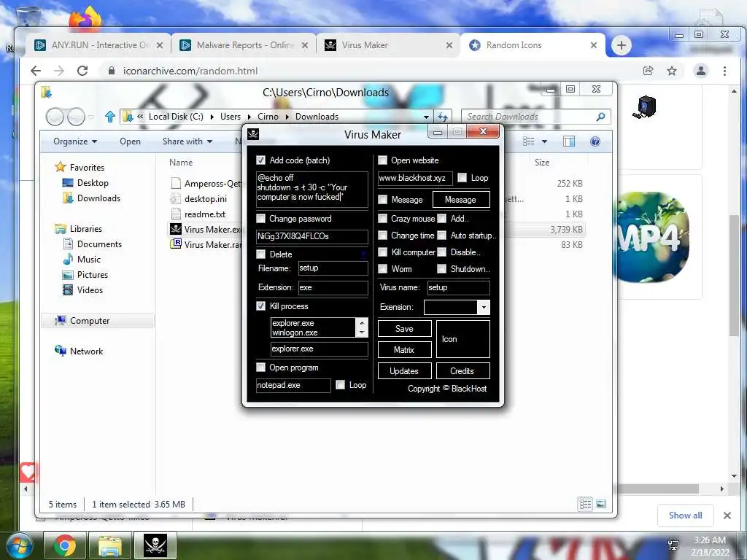This screenshot has height=560, width=747.
Task: Open the Chrome share icon
Action: click(648, 71)
